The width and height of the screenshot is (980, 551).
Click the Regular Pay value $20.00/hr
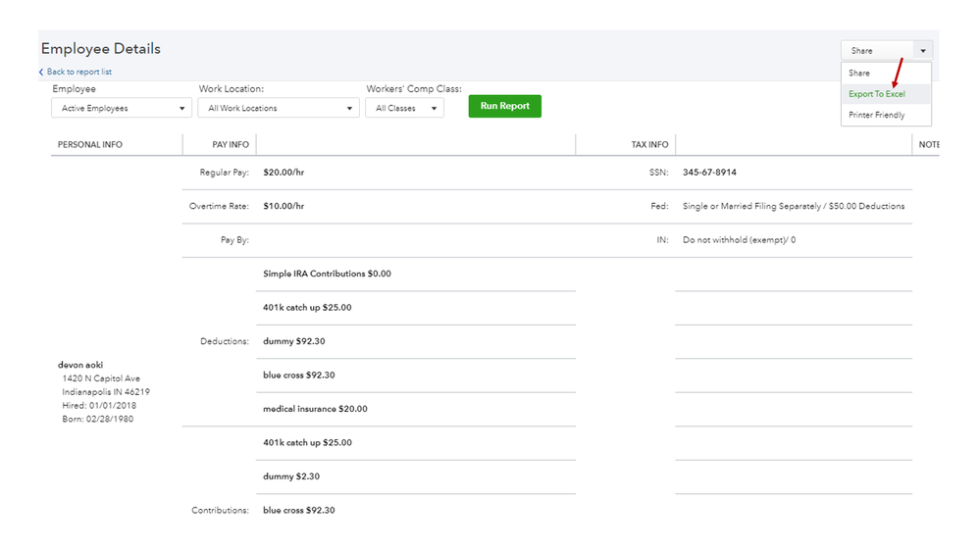click(284, 173)
